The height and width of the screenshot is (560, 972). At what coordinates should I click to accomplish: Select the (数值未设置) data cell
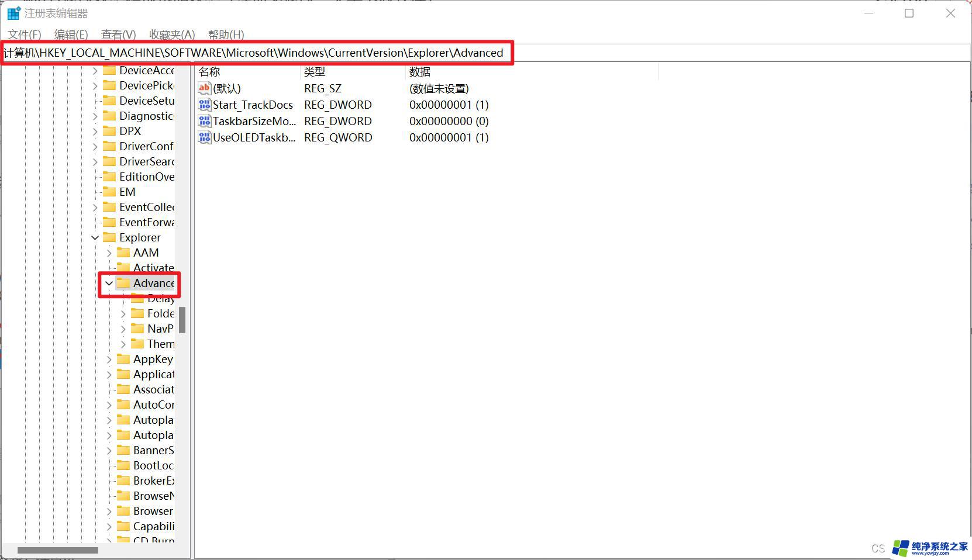coord(439,88)
